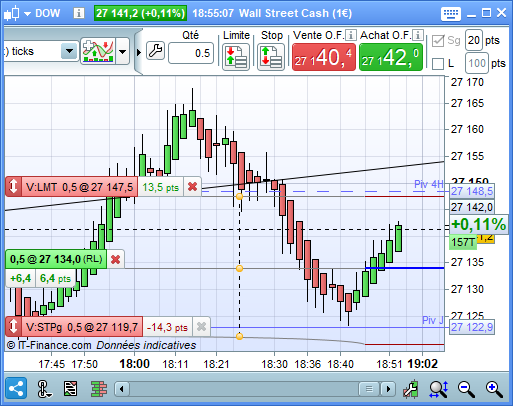Click the grey X on the V:STPg stop order

click(201, 327)
